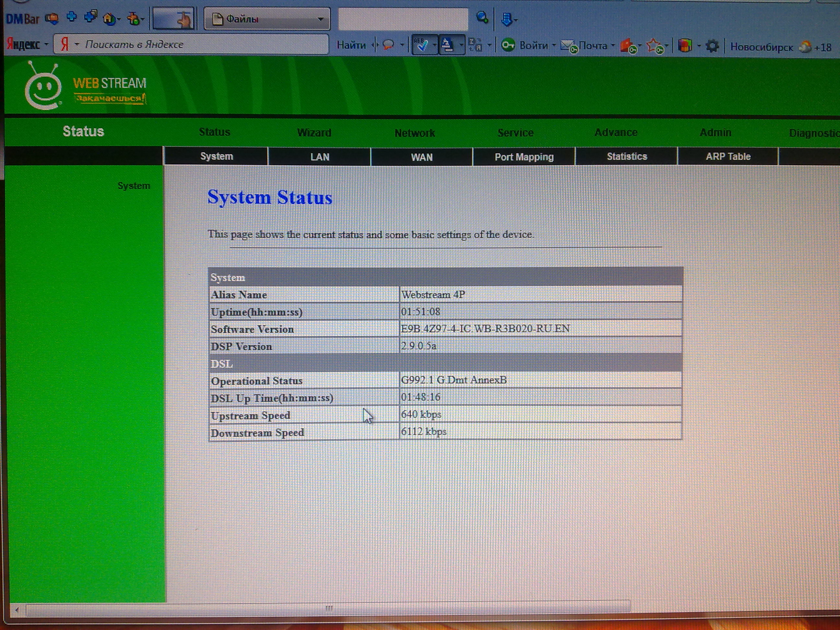
Task: Expand the Яндекс logo dropdown arrow
Action: [46, 44]
